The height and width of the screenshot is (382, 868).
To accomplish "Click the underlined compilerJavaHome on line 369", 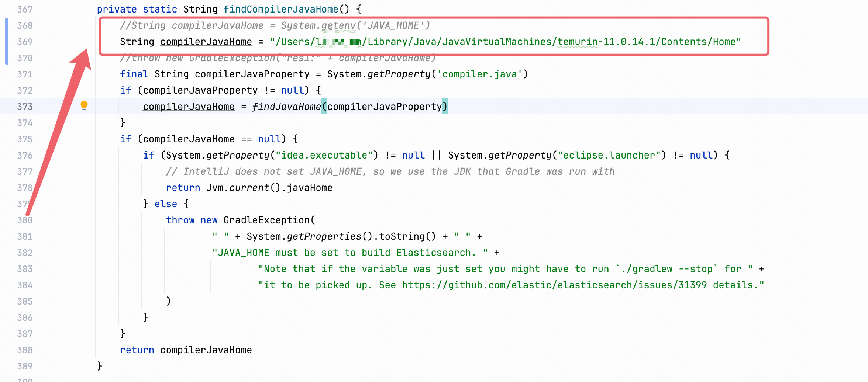I will [205, 42].
